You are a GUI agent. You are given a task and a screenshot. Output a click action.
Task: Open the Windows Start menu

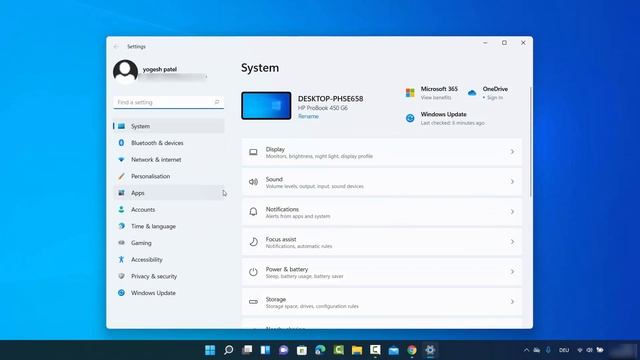coord(210,350)
